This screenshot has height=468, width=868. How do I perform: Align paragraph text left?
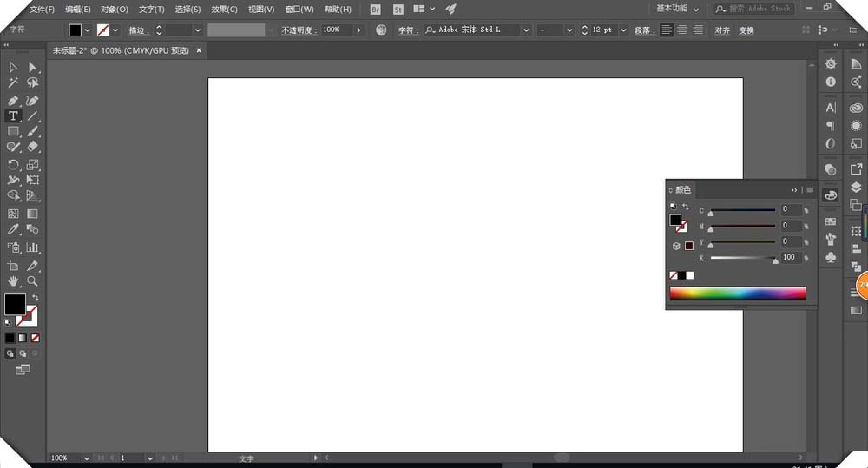[x=667, y=30]
